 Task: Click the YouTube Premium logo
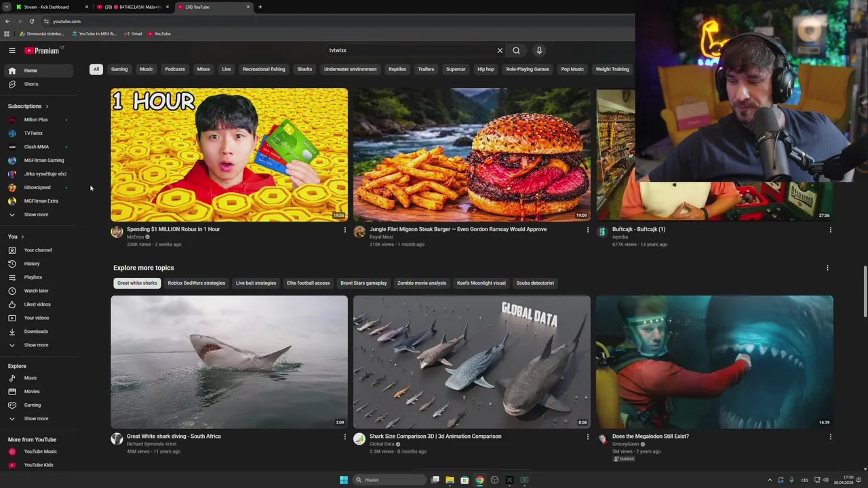tap(42, 50)
